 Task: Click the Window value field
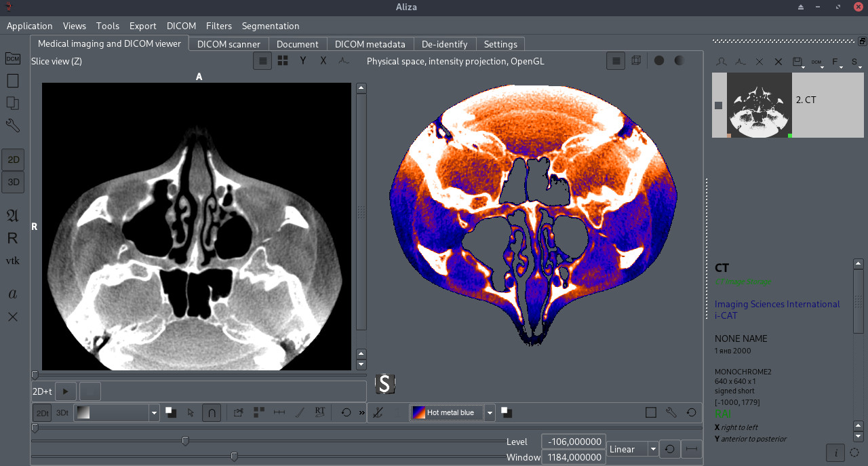click(574, 457)
